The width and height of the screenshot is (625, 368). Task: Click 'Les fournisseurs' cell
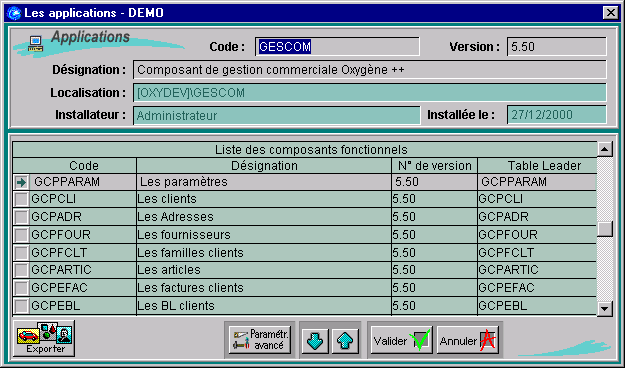pos(264,234)
